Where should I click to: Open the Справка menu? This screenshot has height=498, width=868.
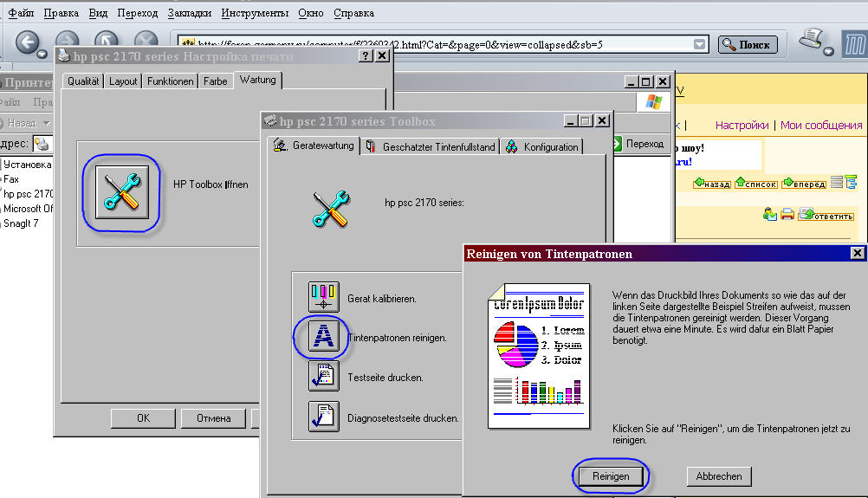353,13
